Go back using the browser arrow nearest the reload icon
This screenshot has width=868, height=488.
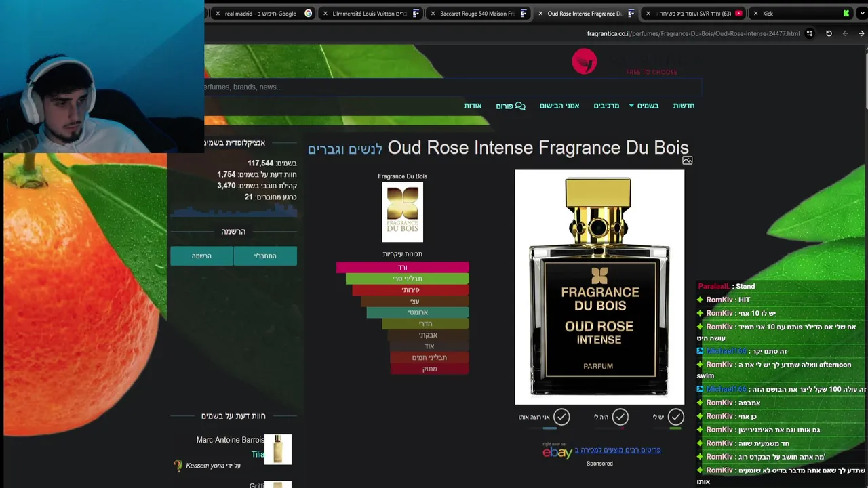click(x=845, y=33)
